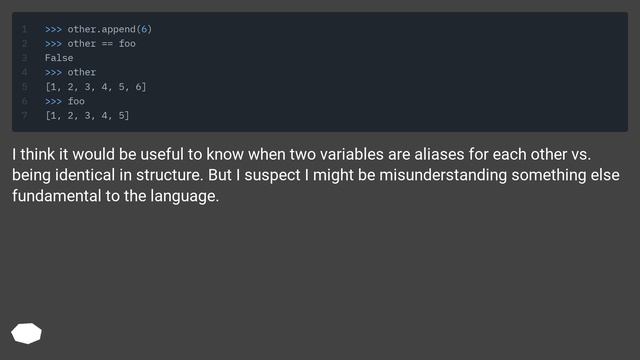Viewport: 640px width, 360px height.
Task: Click the '>>> foo' code line
Action: tap(64, 101)
